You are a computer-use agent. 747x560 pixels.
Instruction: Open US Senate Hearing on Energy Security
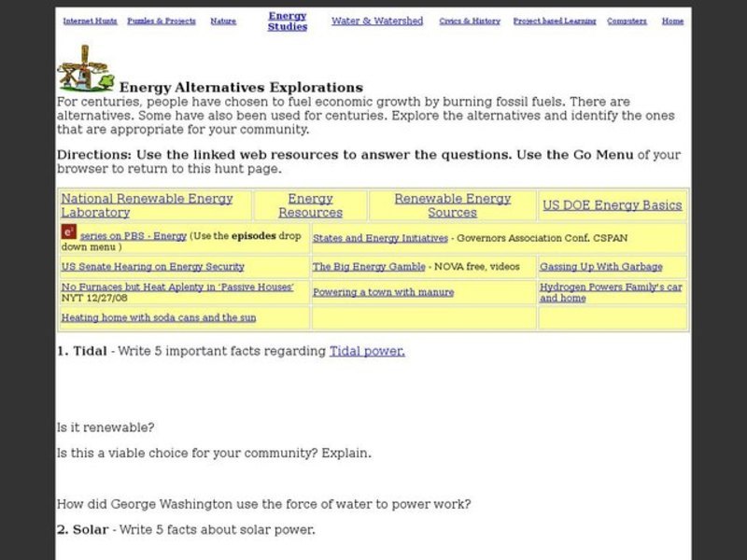(152, 267)
